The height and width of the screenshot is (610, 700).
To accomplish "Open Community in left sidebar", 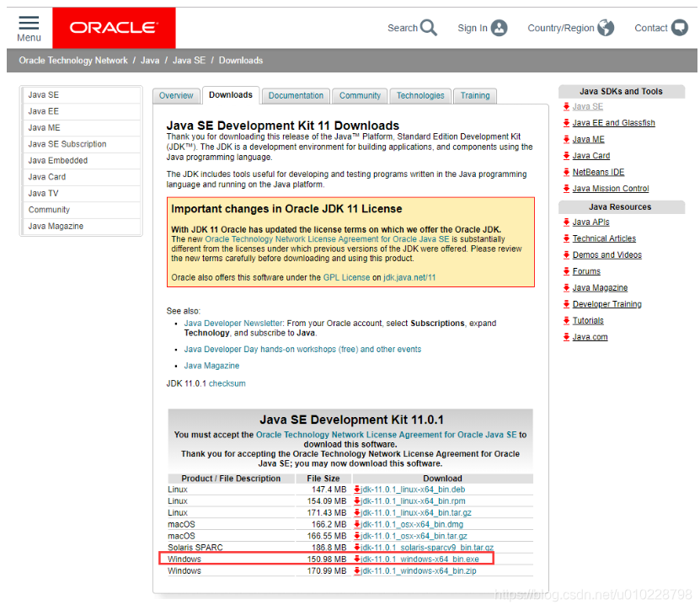I will tap(81, 210).
